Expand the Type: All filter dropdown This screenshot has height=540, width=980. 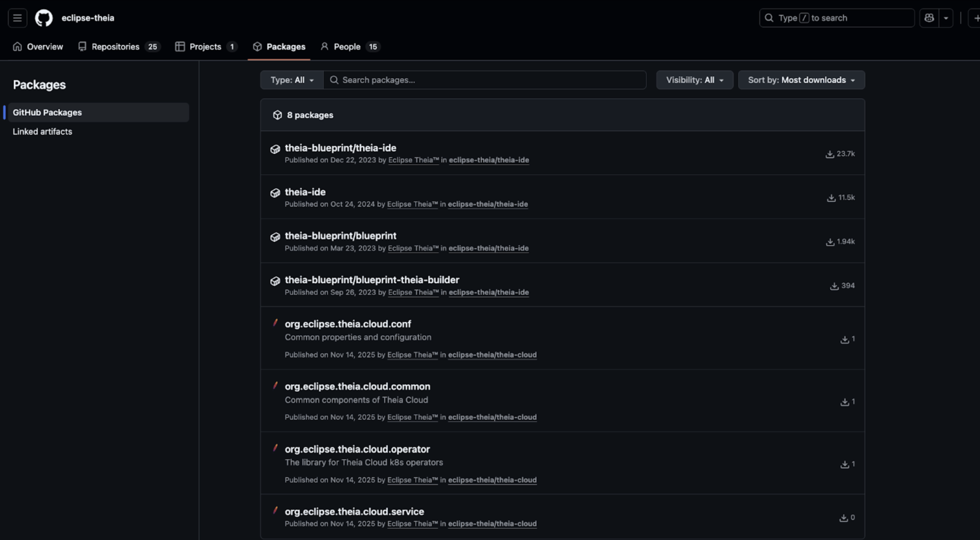(x=292, y=80)
